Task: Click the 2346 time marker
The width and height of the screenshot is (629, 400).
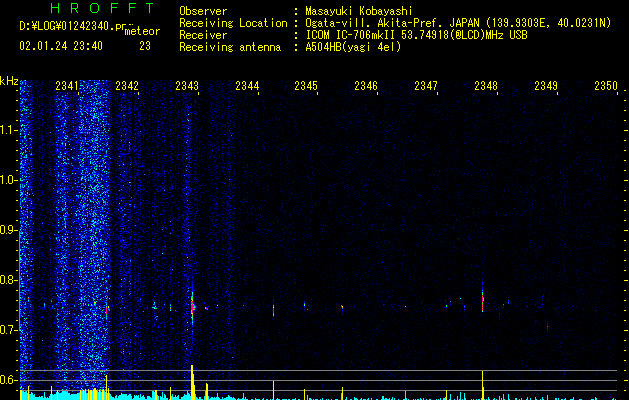Action: click(366, 86)
